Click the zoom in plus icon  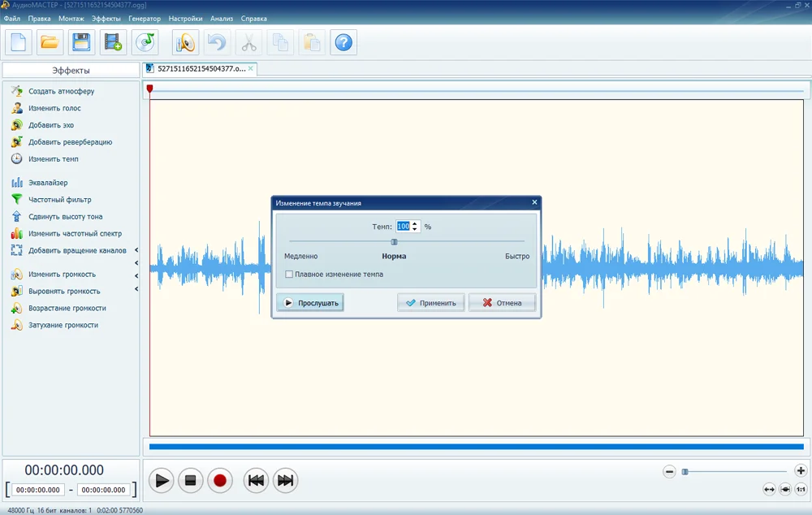(x=801, y=471)
